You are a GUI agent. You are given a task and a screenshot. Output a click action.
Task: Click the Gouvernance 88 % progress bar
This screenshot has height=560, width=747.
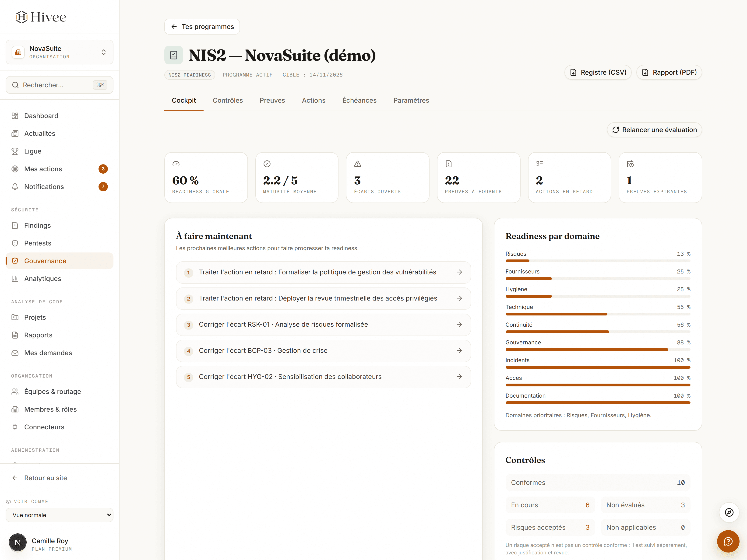[x=598, y=350]
